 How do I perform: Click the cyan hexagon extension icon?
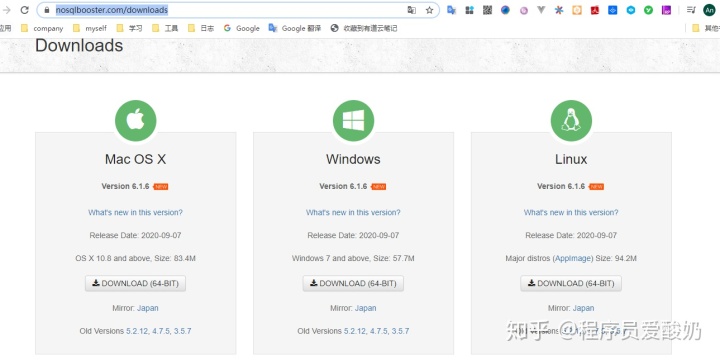(631, 10)
